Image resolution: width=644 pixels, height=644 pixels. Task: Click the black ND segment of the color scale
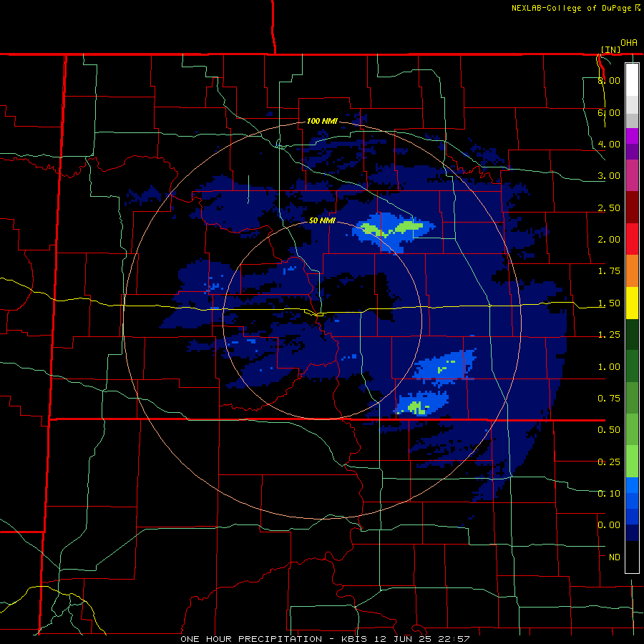pyautogui.click(x=632, y=557)
